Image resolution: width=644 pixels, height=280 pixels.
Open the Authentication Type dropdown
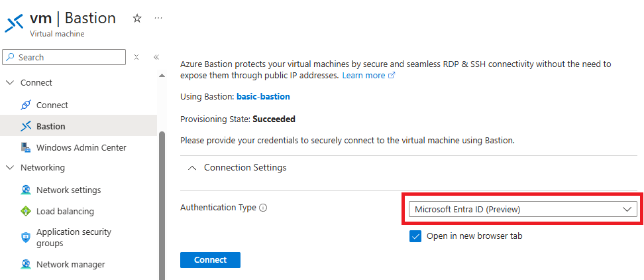(523, 209)
